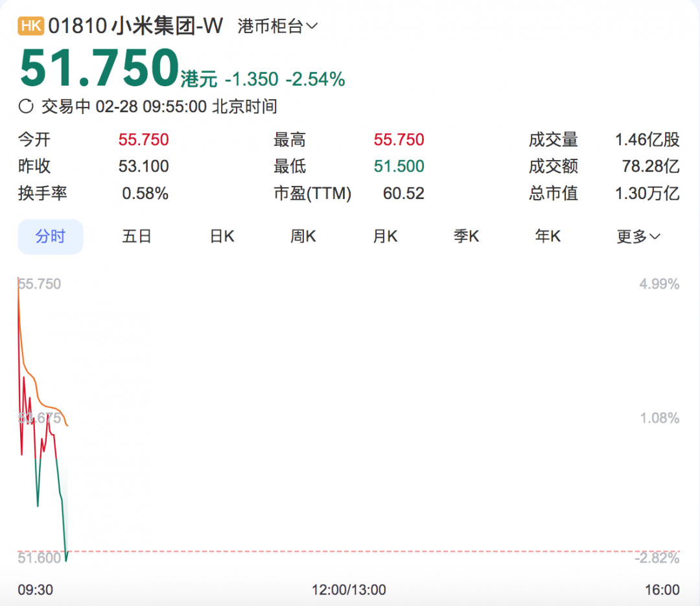Click the 1.08% axis label
The height and width of the screenshot is (606, 700).
coord(660,418)
